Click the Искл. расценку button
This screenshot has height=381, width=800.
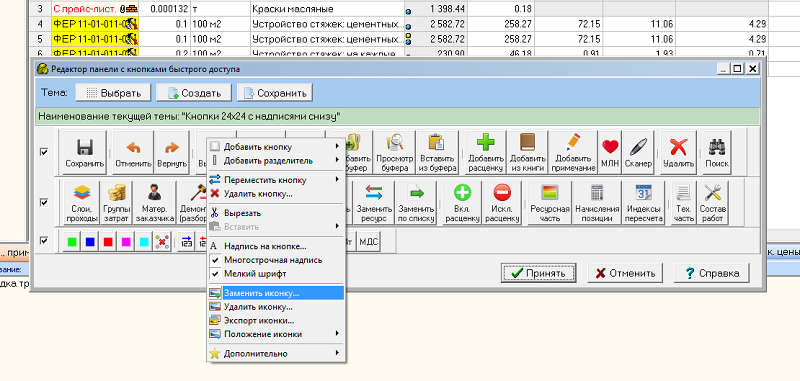click(x=502, y=202)
